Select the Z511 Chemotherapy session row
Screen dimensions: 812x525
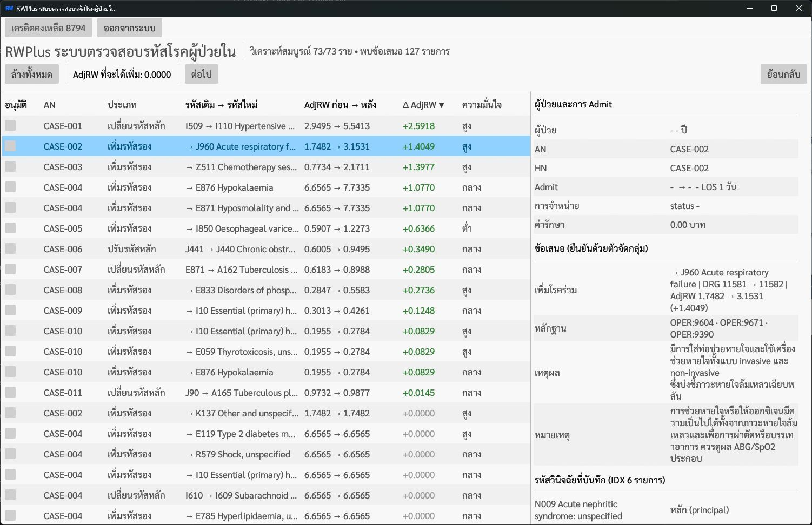(266, 167)
